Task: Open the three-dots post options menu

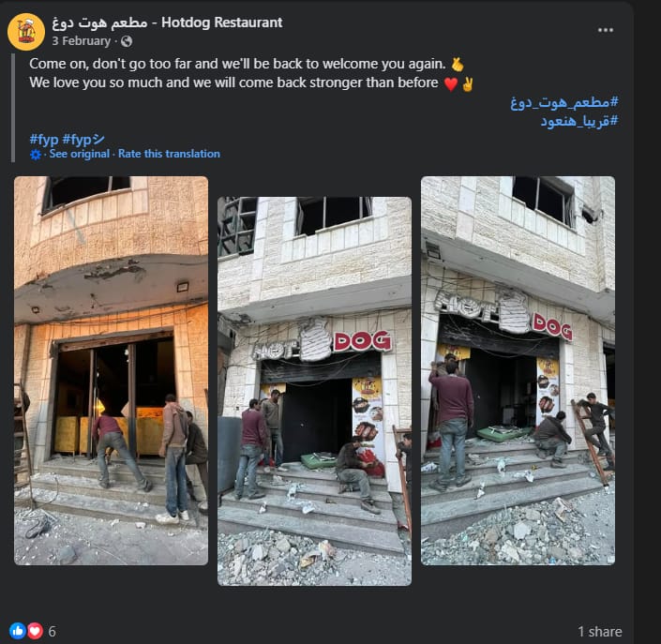Action: click(x=606, y=30)
